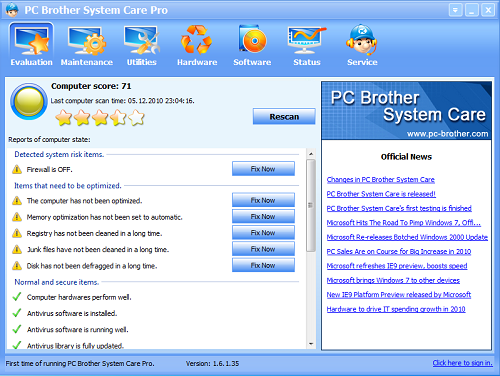Click warning icon beside Junk files item
Viewport: 500px width, 376px height.
(17, 249)
